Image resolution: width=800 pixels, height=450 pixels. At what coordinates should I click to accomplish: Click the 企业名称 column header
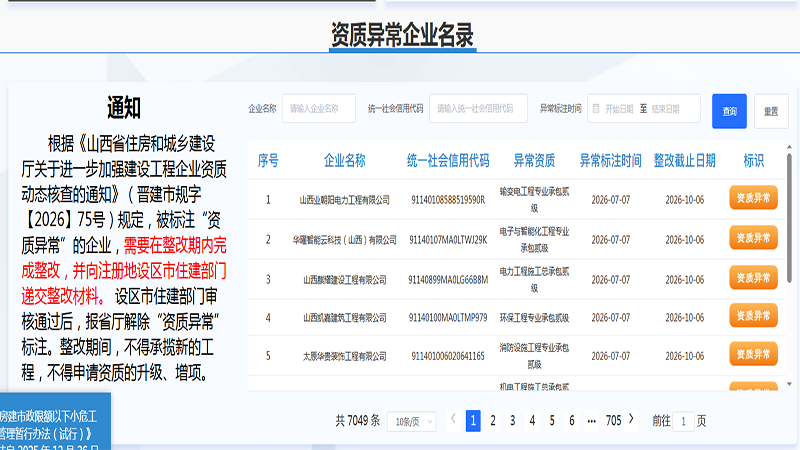(344, 161)
